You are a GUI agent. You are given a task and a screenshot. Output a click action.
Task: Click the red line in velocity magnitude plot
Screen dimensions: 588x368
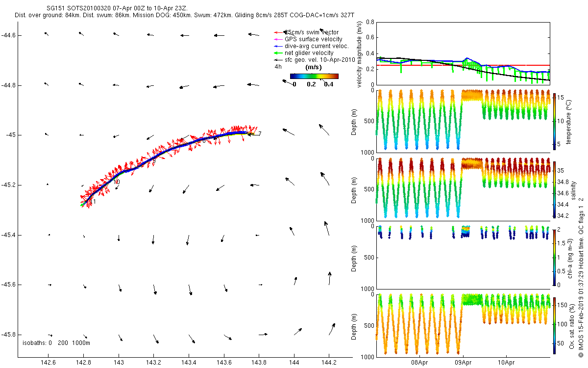coord(463,65)
